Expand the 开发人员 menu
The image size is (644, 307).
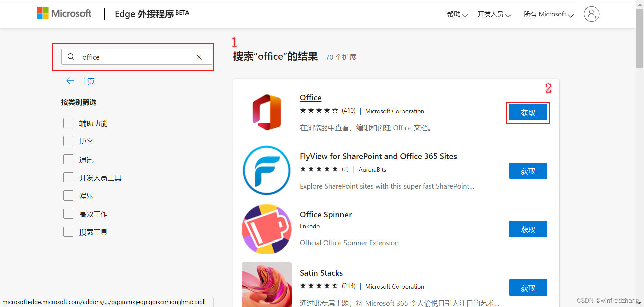pyautogui.click(x=494, y=14)
